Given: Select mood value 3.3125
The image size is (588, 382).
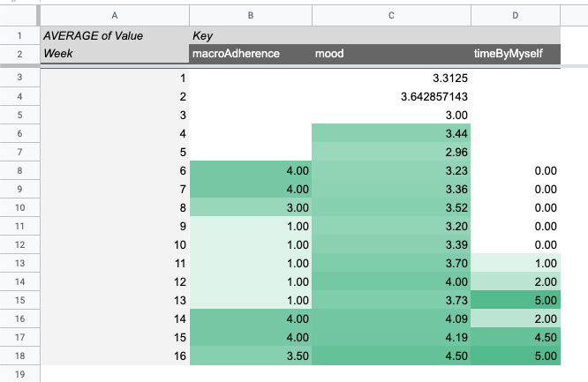Looking at the screenshot, I should coord(391,78).
